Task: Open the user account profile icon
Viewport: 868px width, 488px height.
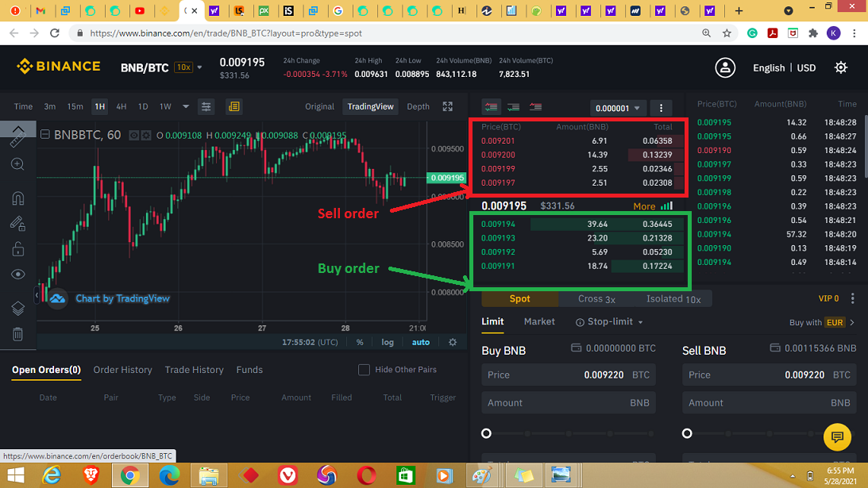Action: 725,67
